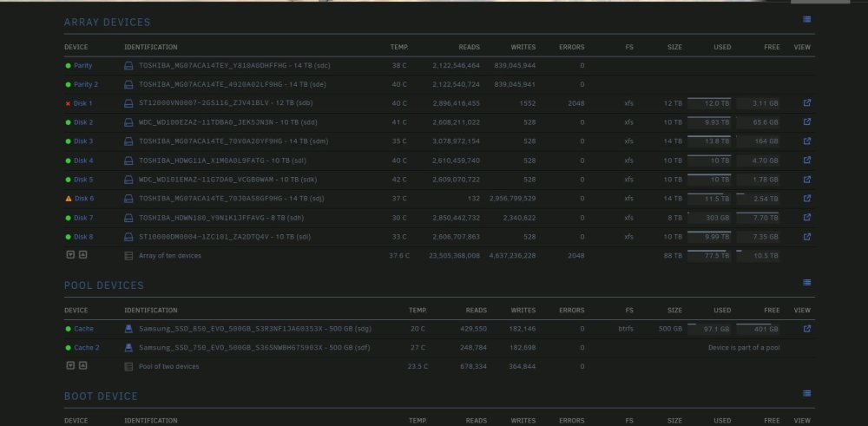
Task: Click the drive icon next to TOSHIBA_HDWG11A
Action: click(128, 161)
